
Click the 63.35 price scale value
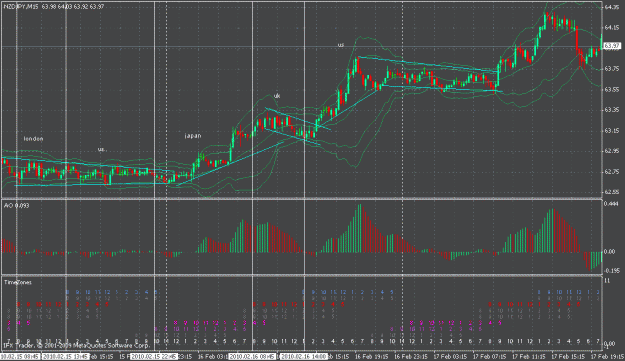tap(611, 110)
